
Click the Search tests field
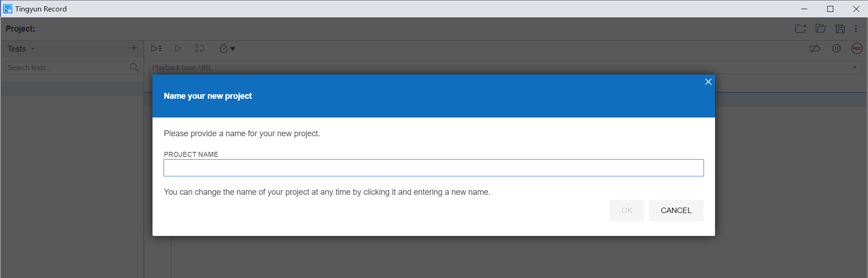coord(66,68)
